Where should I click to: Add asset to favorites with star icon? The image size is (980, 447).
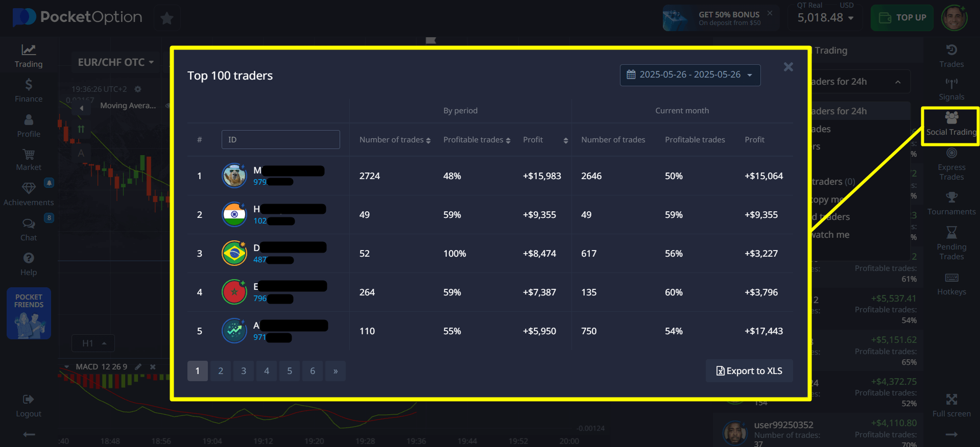point(166,18)
